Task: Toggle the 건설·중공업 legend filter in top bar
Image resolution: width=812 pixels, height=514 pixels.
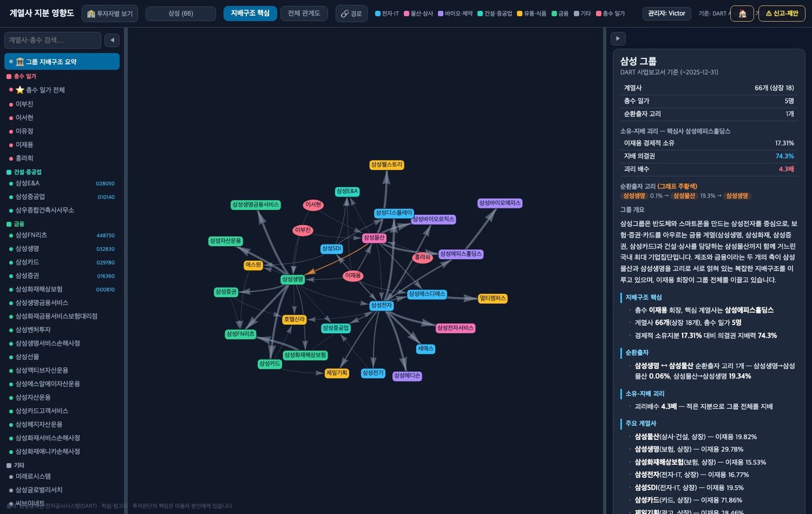Action: pyautogui.click(x=495, y=13)
